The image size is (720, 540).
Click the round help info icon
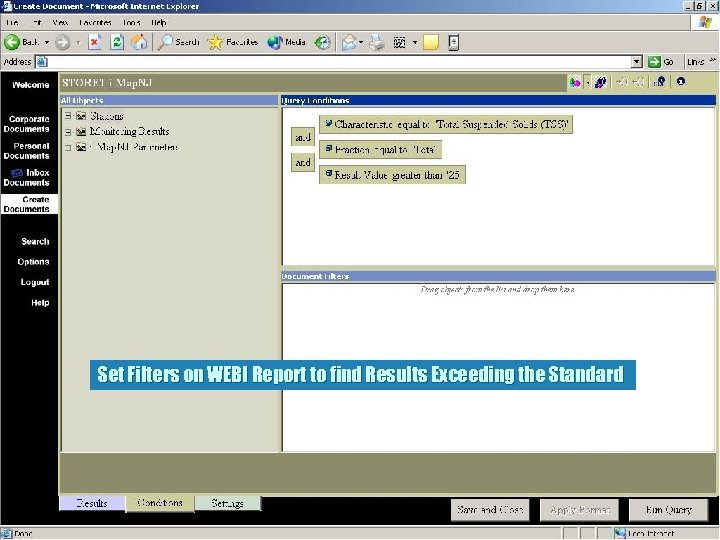click(681, 82)
